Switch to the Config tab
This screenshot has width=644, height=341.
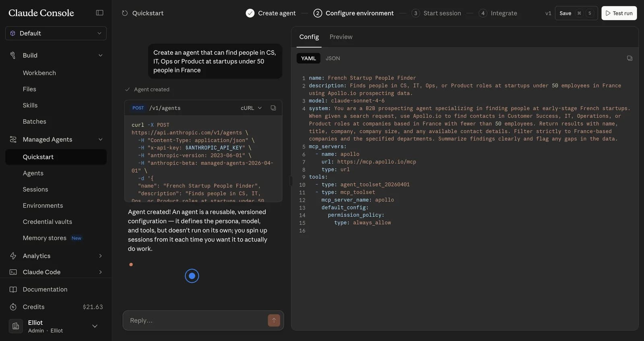(309, 37)
